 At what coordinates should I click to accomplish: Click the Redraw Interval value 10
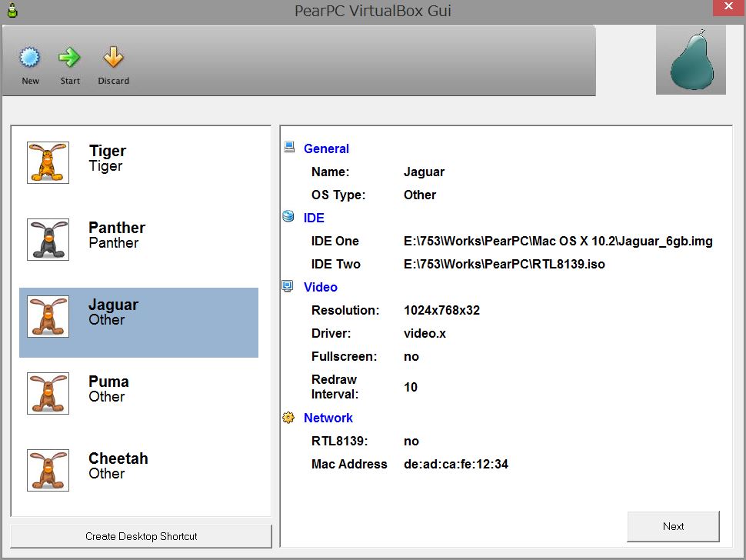point(411,387)
